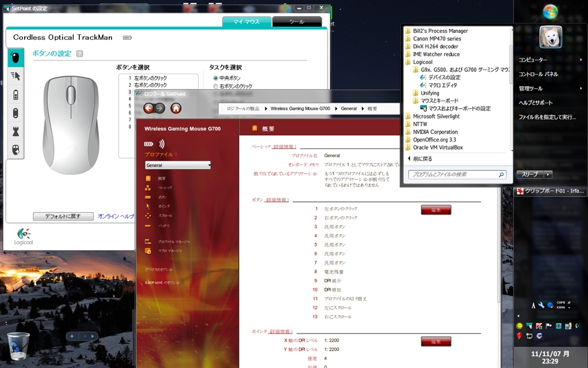Click the Action Center flag tray icon

(548, 326)
